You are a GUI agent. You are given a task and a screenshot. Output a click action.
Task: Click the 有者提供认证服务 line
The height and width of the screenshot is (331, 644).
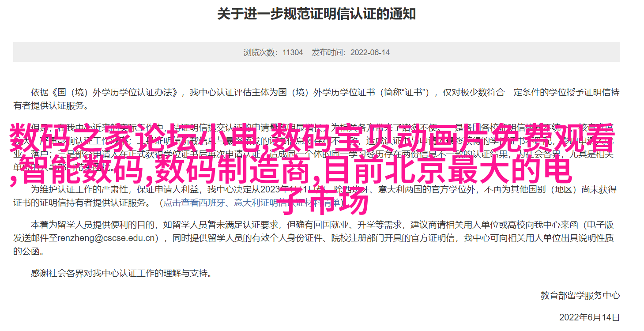point(51,106)
